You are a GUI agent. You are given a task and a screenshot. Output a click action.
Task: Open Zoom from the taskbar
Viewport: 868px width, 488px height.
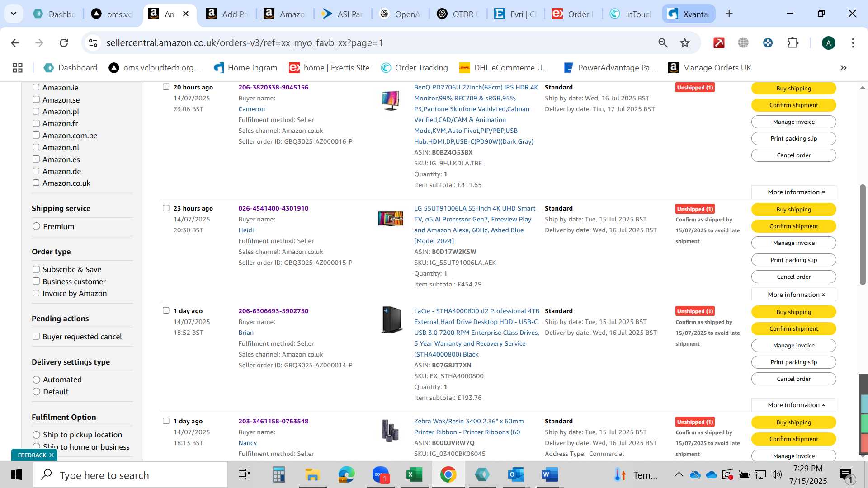[381, 475]
